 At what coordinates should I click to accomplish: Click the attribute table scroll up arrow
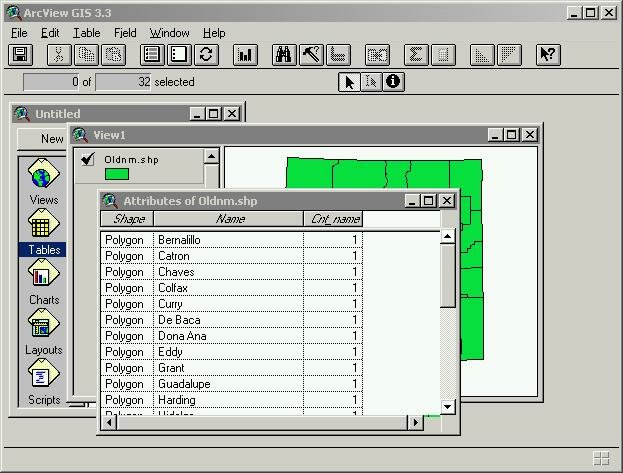coord(447,237)
